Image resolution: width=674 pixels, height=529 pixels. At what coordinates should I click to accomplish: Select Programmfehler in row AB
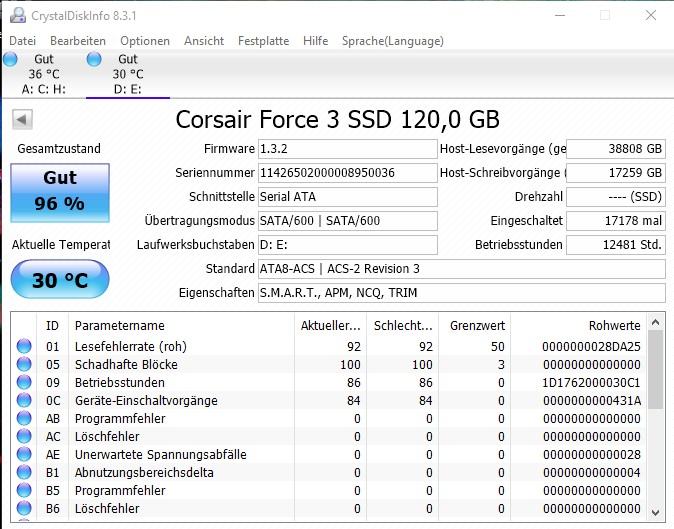coord(120,419)
